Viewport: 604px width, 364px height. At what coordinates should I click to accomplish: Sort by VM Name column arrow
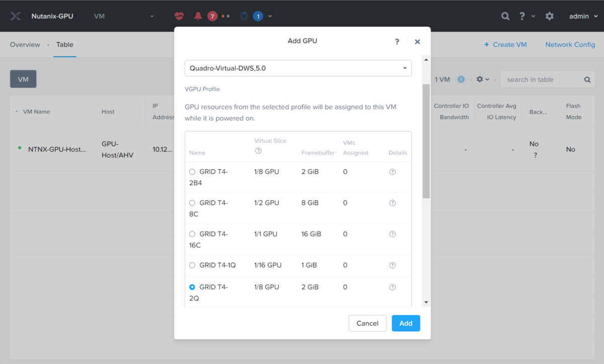tap(17, 112)
